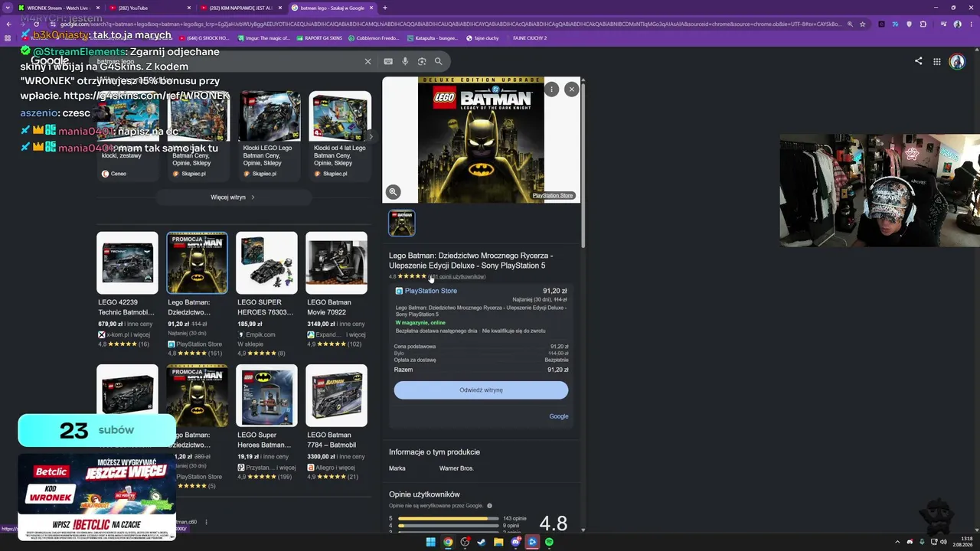The width and height of the screenshot is (980, 551).
Task: Open Chrome's zoom control in address bar
Action: pos(850,24)
